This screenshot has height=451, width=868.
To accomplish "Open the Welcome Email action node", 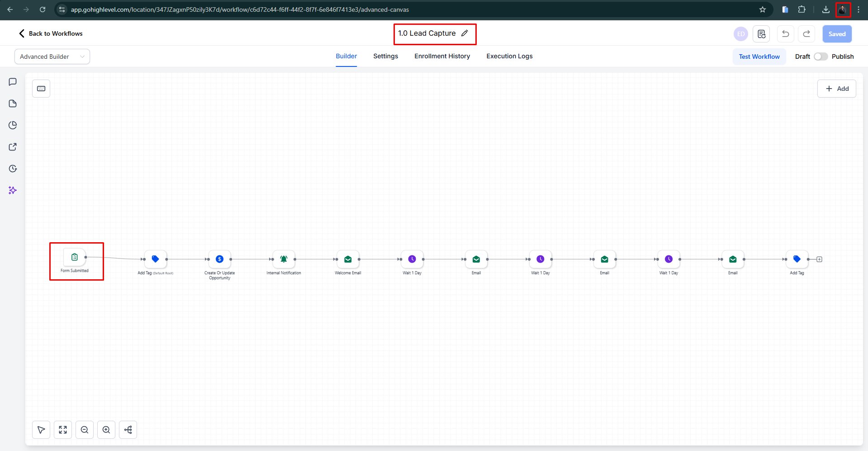I will click(348, 259).
